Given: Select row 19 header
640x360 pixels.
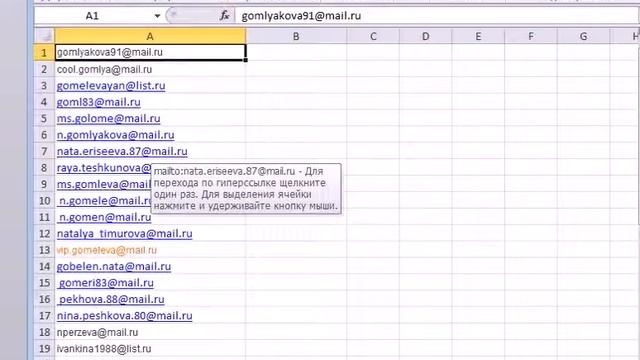Looking at the screenshot, I should click(x=44, y=349).
